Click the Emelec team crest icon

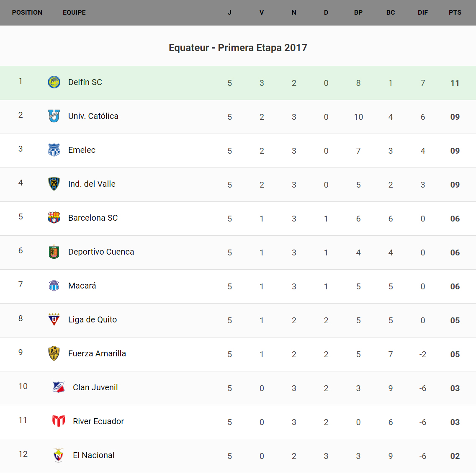click(x=54, y=150)
